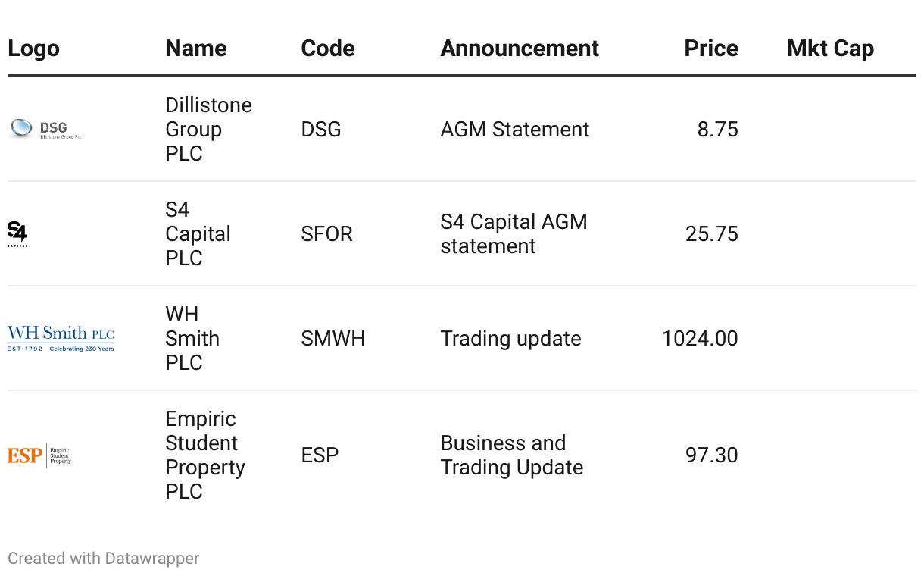Sort by the Name column header
This screenshot has width=924, height=576.
click(x=195, y=49)
